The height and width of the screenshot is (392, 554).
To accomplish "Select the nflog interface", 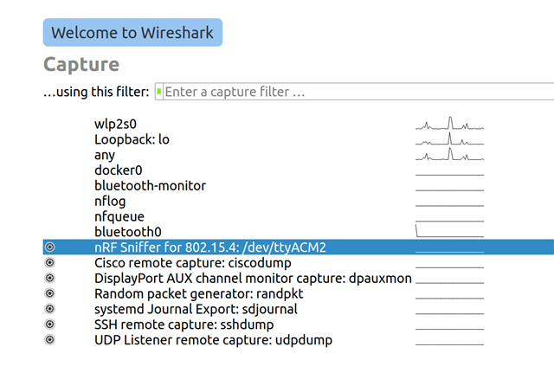I will (110, 202).
